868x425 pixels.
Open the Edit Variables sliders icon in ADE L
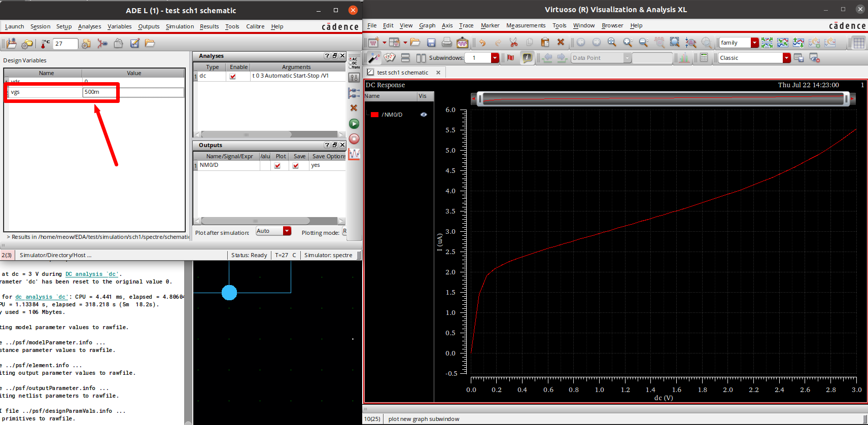click(354, 78)
